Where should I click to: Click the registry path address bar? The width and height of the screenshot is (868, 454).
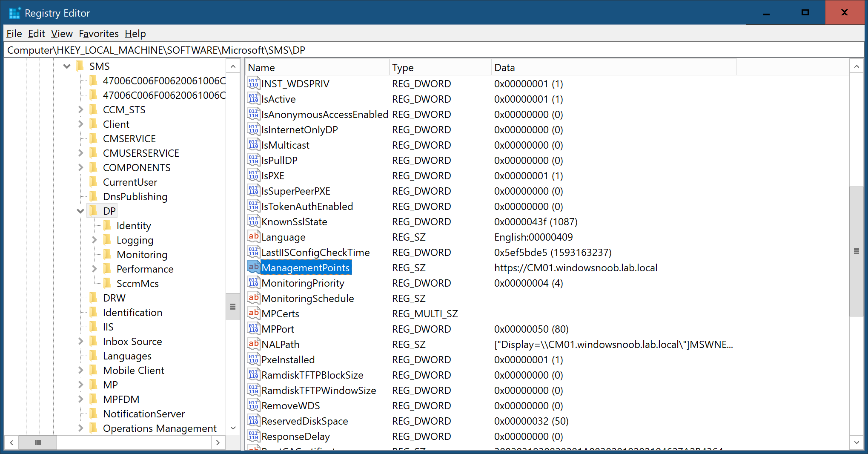pyautogui.click(x=434, y=50)
